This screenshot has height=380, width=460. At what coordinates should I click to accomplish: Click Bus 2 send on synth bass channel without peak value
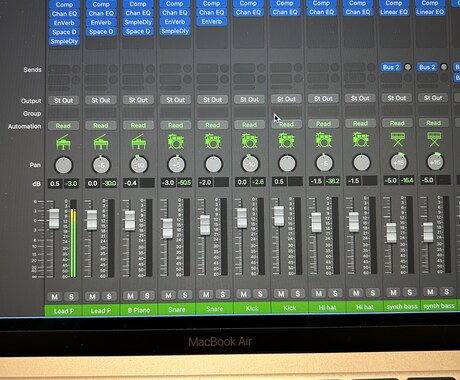tap(427, 67)
